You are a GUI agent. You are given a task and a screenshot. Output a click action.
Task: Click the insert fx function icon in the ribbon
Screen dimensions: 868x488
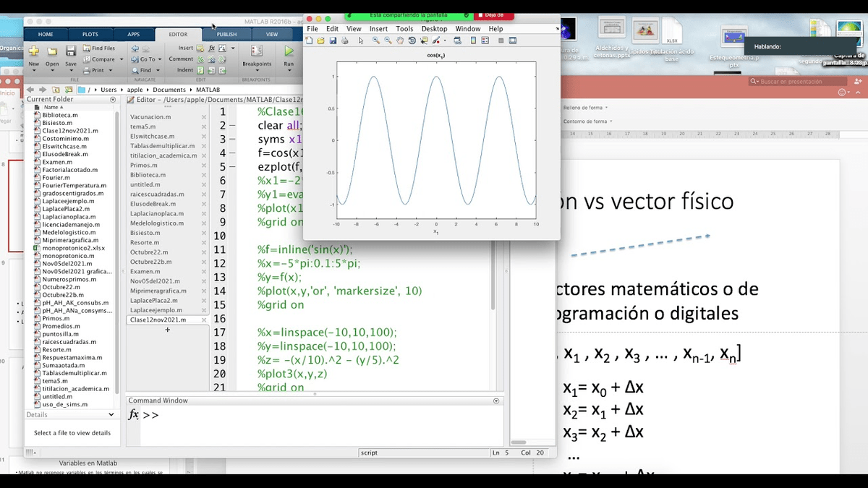pyautogui.click(x=211, y=48)
